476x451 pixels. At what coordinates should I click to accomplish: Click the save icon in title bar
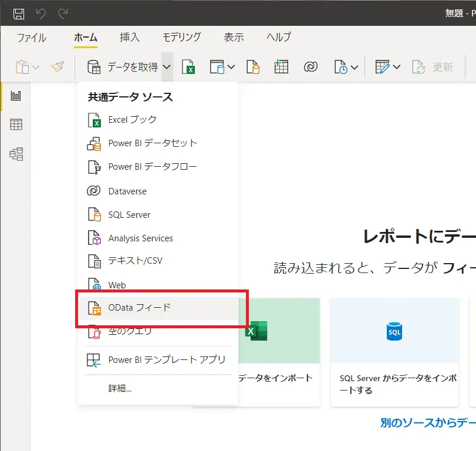[19, 14]
